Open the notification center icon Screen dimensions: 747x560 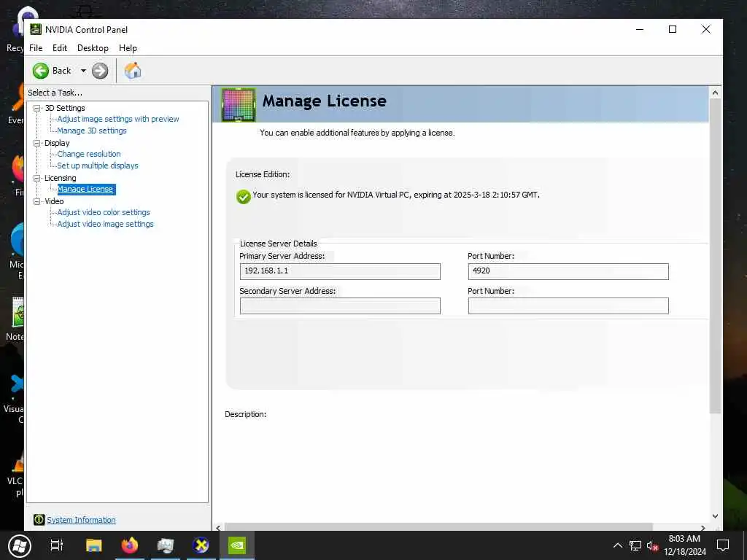point(723,545)
